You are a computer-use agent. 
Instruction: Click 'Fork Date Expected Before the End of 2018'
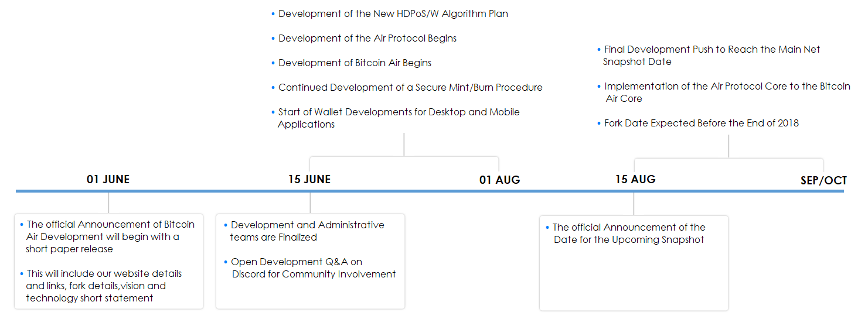(701, 124)
